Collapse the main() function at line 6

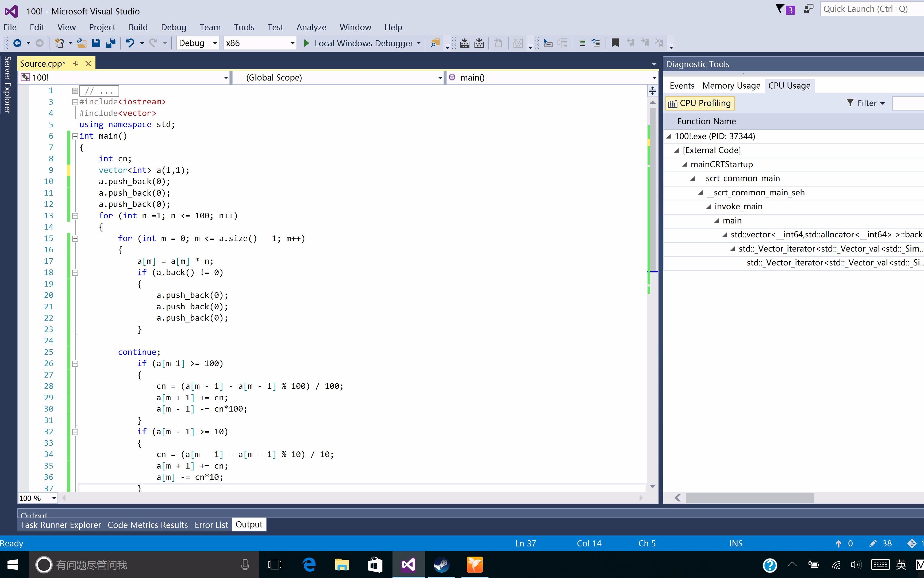(x=75, y=136)
